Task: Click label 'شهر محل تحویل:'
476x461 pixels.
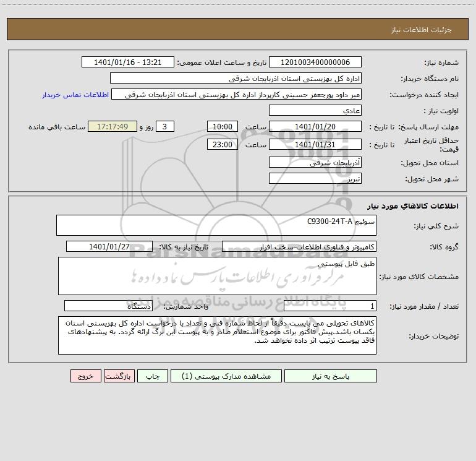Action: point(432,179)
